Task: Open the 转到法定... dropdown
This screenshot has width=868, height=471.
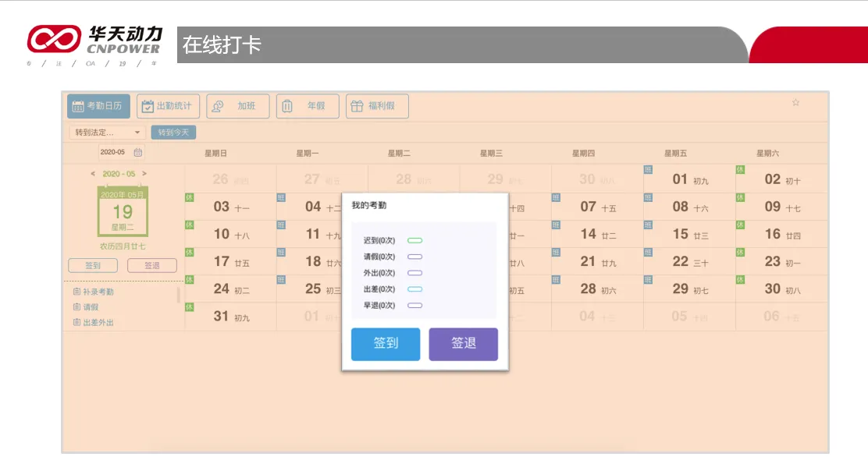Action: click(107, 133)
